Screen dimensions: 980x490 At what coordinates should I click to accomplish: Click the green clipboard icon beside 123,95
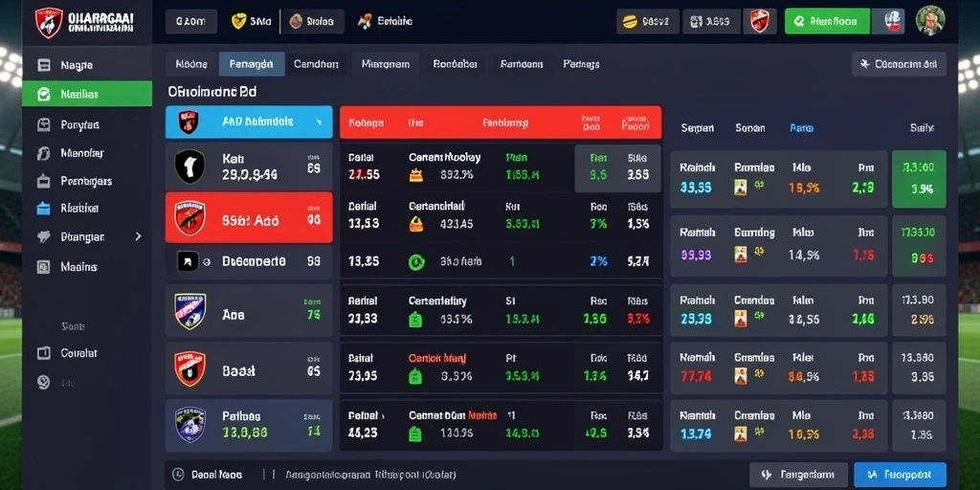click(x=415, y=434)
